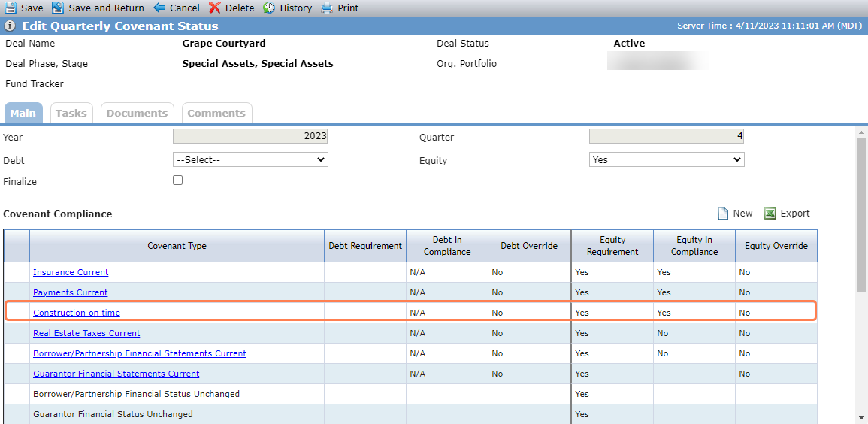Image resolution: width=868 pixels, height=424 pixels.
Task: Click the New button label
Action: [x=743, y=213]
